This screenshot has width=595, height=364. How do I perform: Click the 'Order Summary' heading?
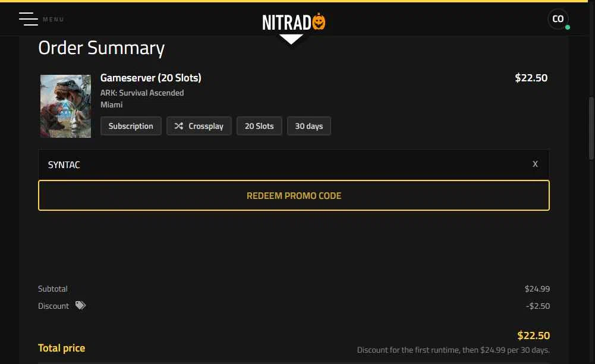[101, 48]
